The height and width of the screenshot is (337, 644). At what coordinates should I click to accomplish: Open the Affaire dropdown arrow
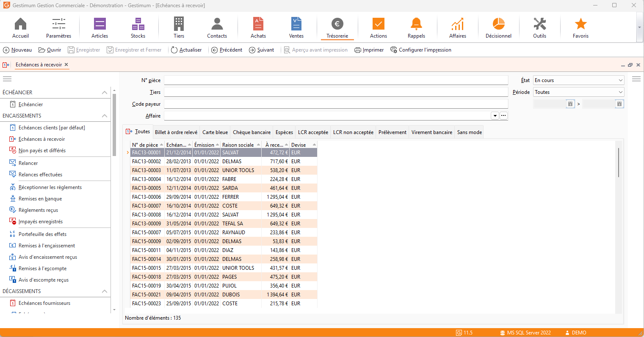point(495,116)
